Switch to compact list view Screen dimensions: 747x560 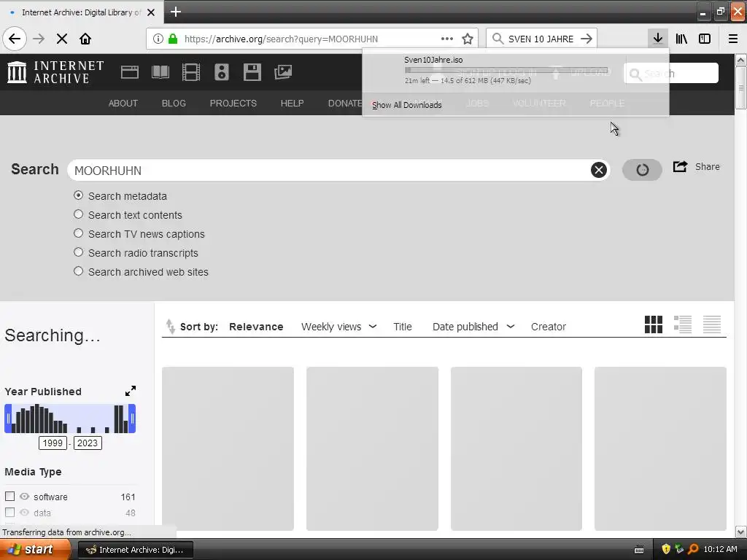pyautogui.click(x=712, y=324)
